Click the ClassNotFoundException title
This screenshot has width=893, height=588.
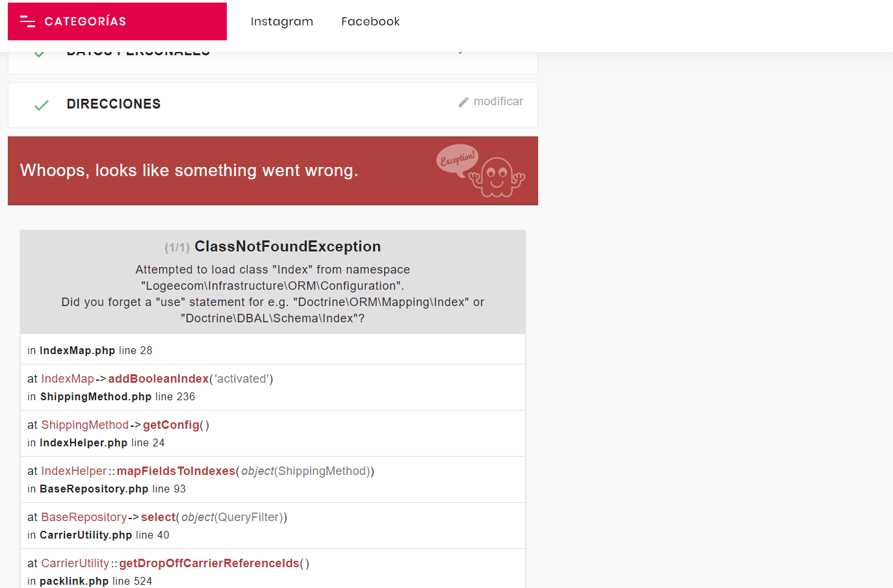288,246
